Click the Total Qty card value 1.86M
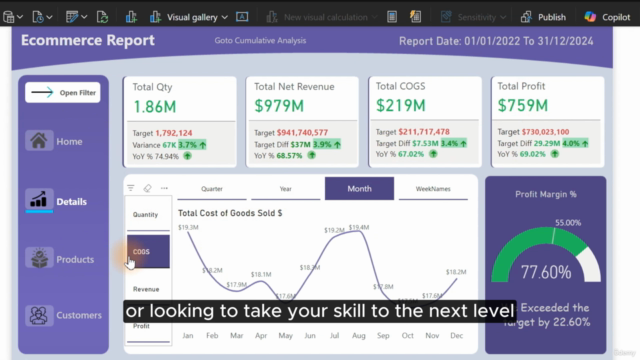The width and height of the screenshot is (640, 360). point(155,107)
